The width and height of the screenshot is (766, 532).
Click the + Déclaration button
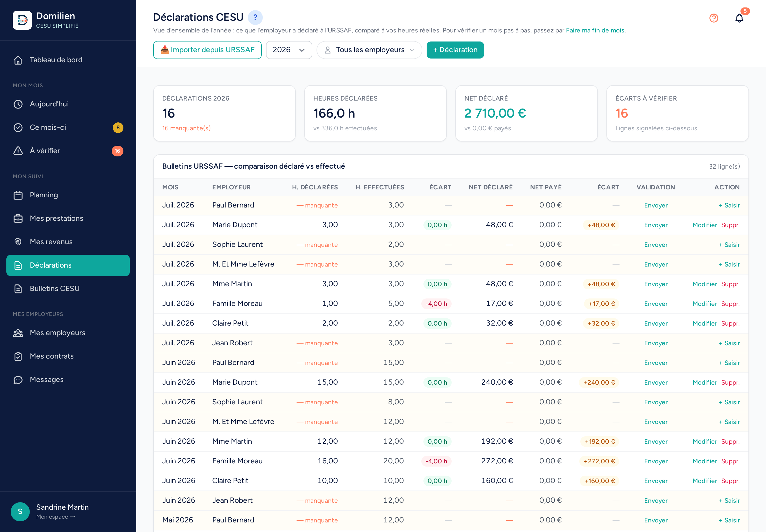455,50
